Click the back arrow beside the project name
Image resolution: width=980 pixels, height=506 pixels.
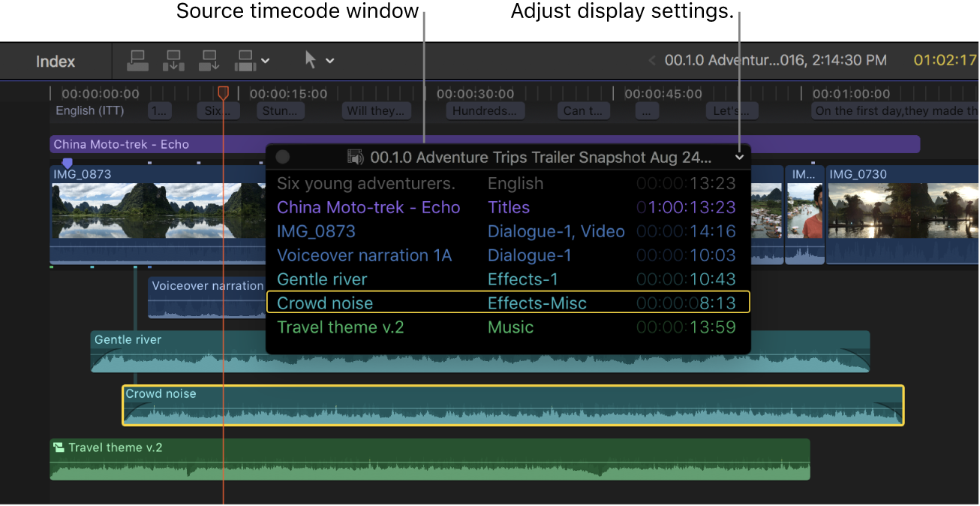[651, 61]
